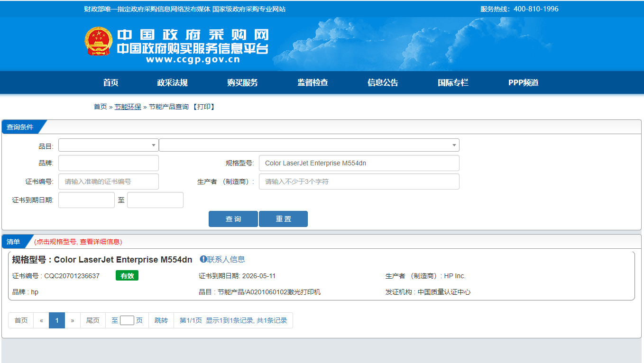This screenshot has width=644, height=363.
Task: Click the 跳转 page jump button
Action: (161, 320)
